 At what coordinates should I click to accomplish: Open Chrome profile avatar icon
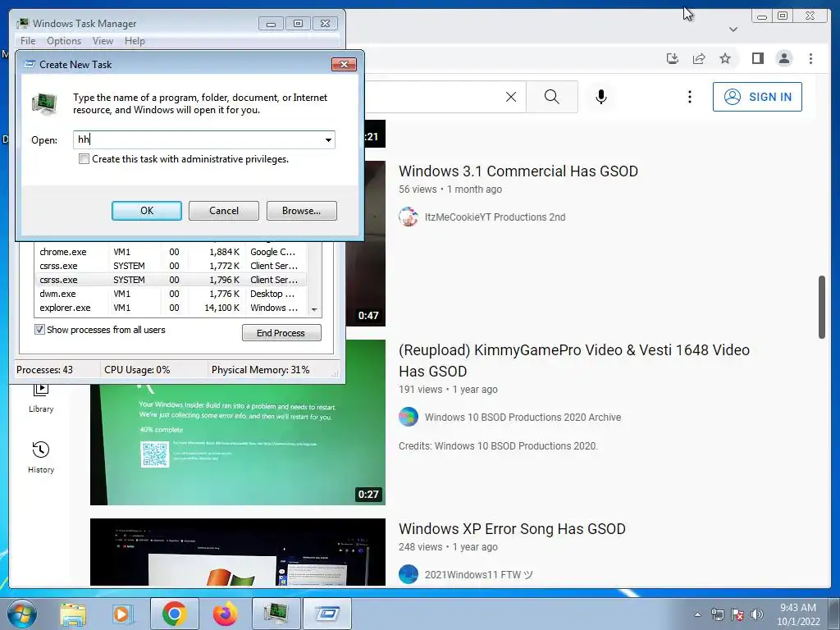coord(783,58)
